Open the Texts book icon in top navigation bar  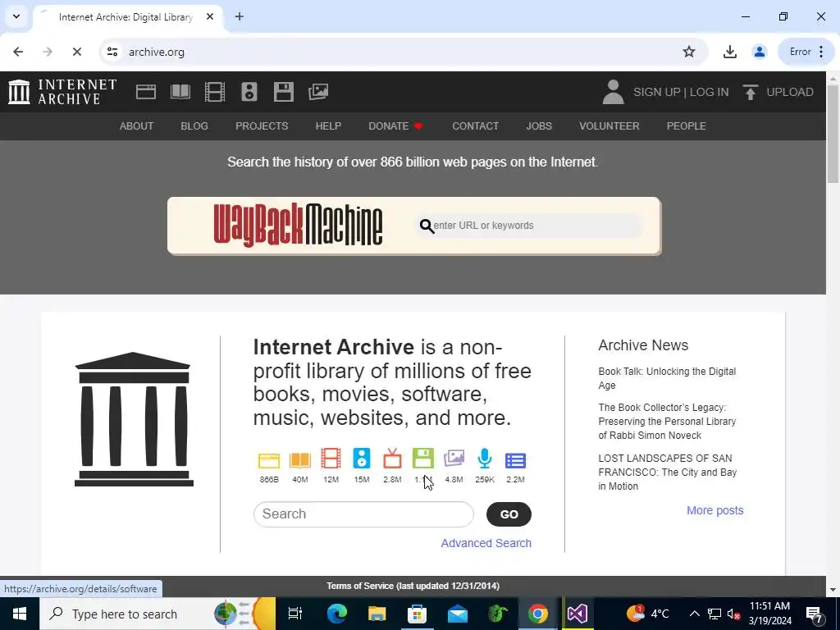(180, 92)
